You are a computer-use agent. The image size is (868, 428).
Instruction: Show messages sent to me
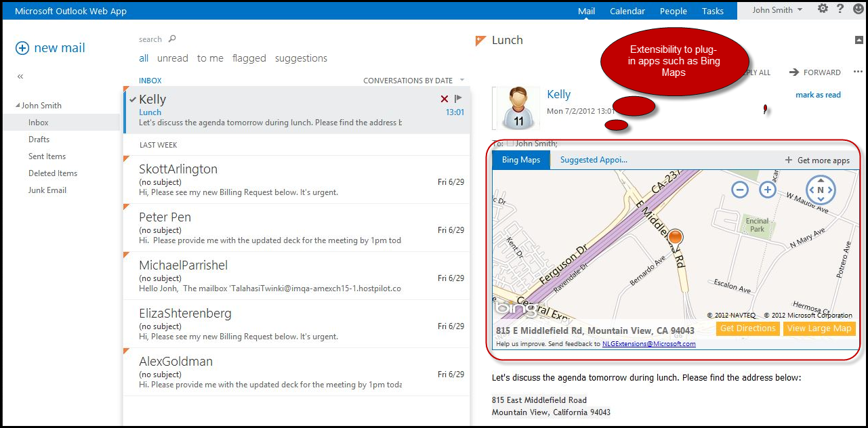click(x=210, y=58)
